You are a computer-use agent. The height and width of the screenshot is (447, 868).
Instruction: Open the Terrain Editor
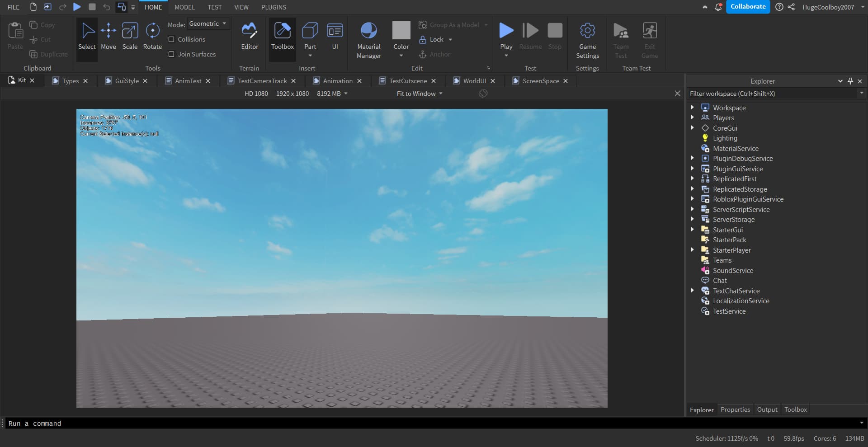249,36
